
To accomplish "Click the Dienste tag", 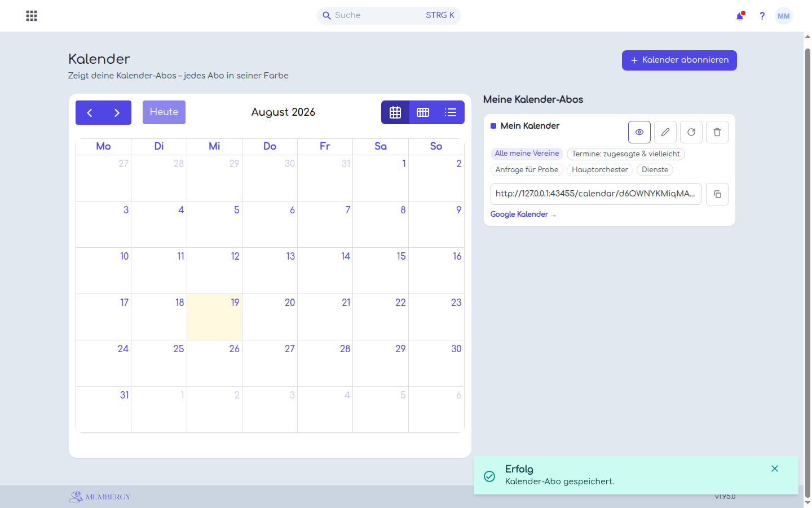I will (x=655, y=170).
